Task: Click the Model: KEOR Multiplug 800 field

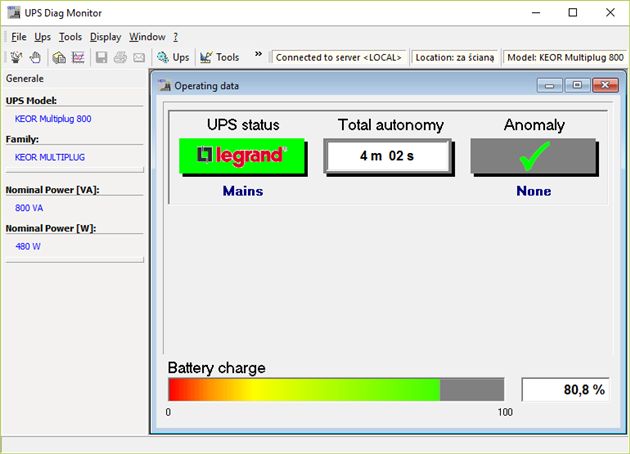Action: click(565, 57)
